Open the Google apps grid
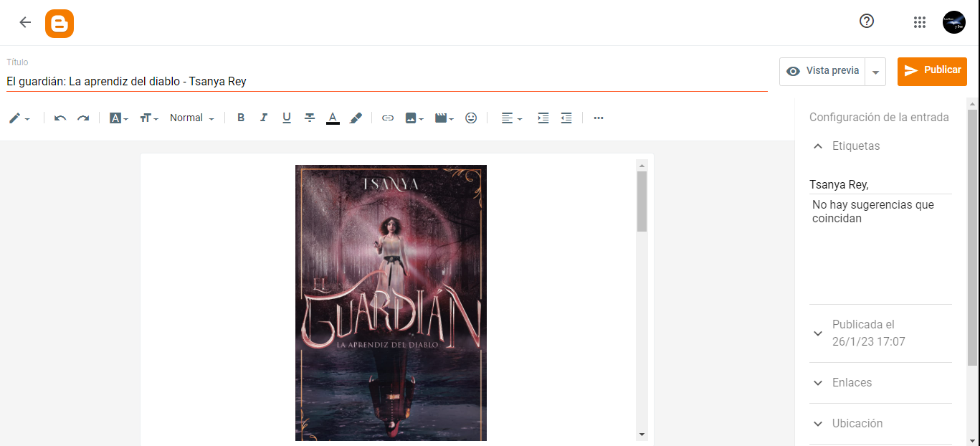Image resolution: width=980 pixels, height=446 pixels. (920, 22)
